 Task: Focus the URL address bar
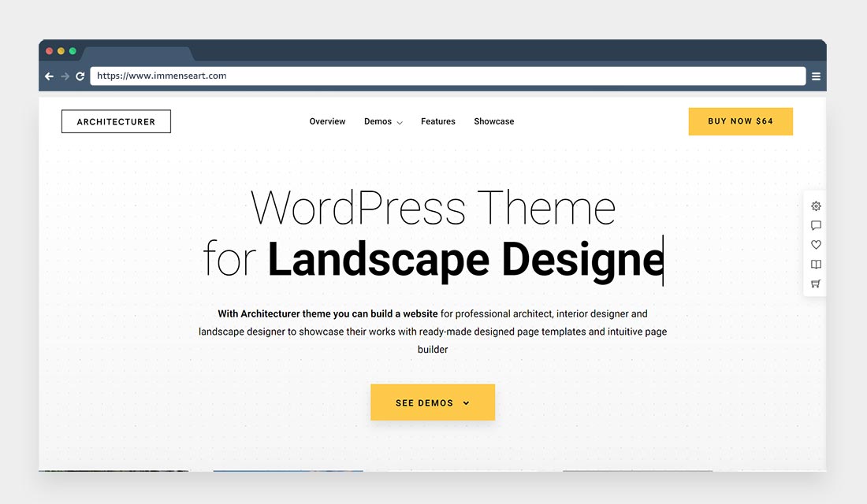(x=448, y=76)
